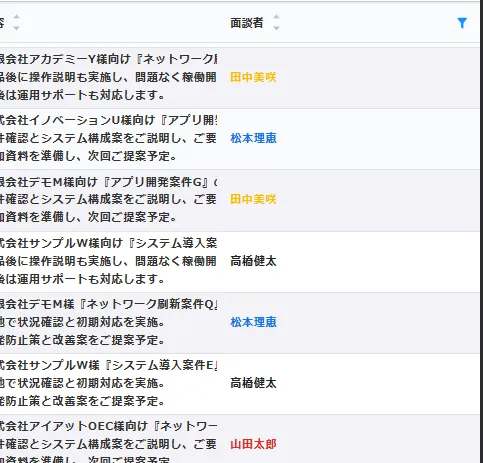Click 状況確認と初期対応を実施 in システム導入案件E row

[x=82, y=383]
